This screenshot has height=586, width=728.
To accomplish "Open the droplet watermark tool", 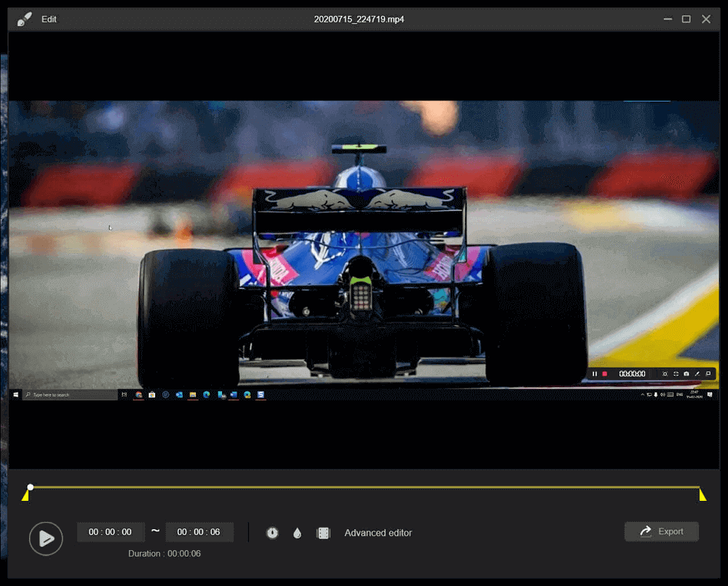I will [x=297, y=533].
